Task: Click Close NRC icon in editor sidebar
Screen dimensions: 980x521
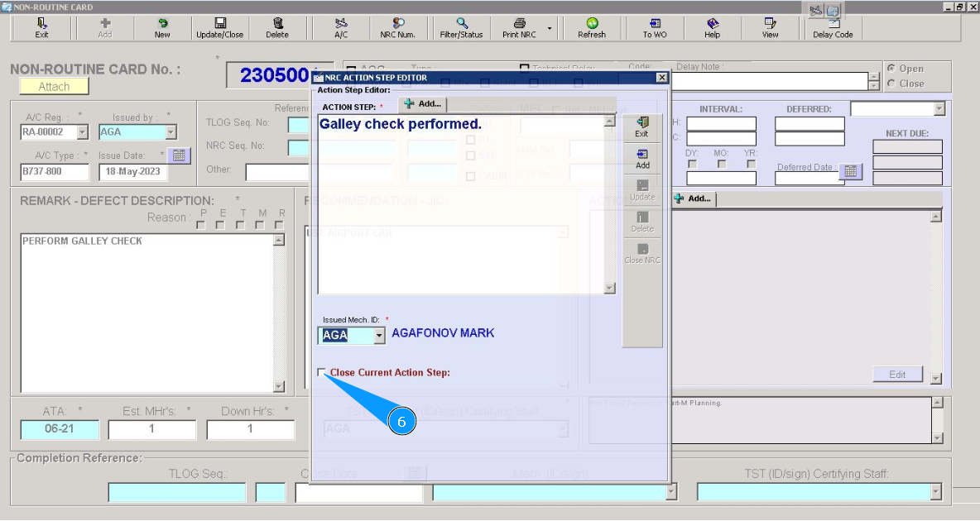Action: [x=642, y=249]
